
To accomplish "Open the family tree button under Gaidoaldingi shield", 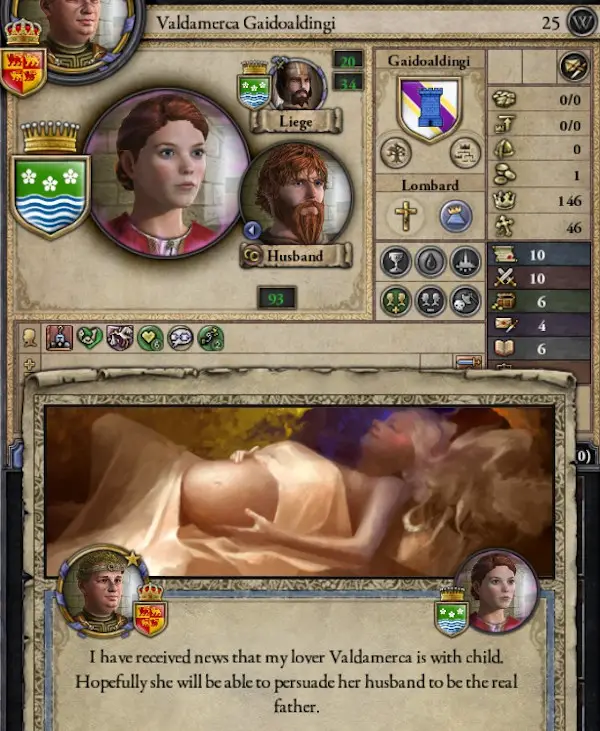I will click(396, 152).
